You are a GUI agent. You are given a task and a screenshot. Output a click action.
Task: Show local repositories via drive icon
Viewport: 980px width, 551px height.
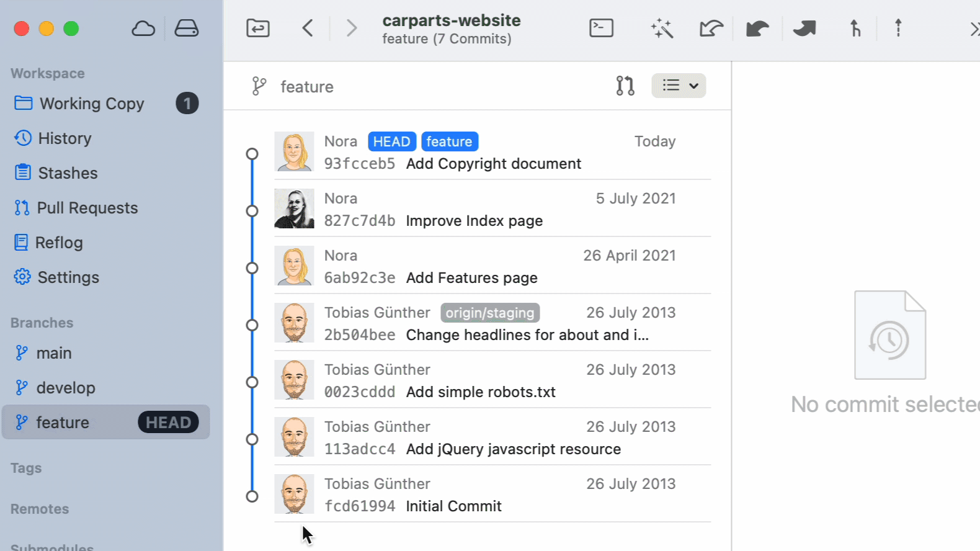[x=186, y=29]
